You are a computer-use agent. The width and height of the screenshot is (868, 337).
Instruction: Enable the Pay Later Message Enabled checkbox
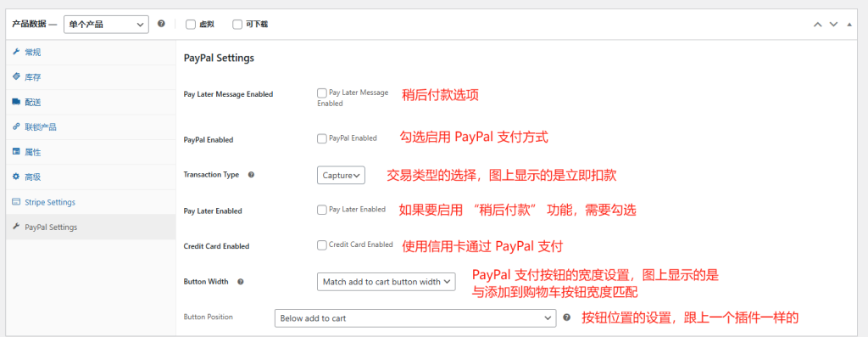[321, 93]
